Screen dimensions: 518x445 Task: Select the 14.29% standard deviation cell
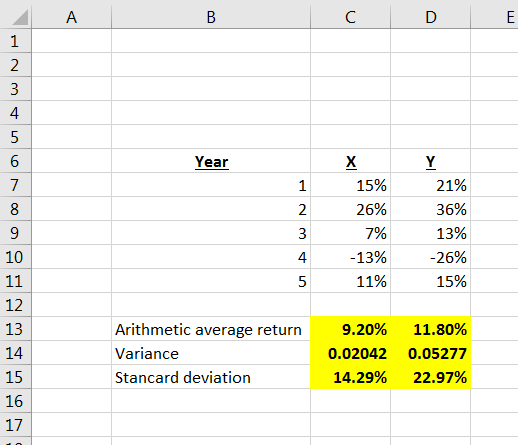tap(350, 377)
